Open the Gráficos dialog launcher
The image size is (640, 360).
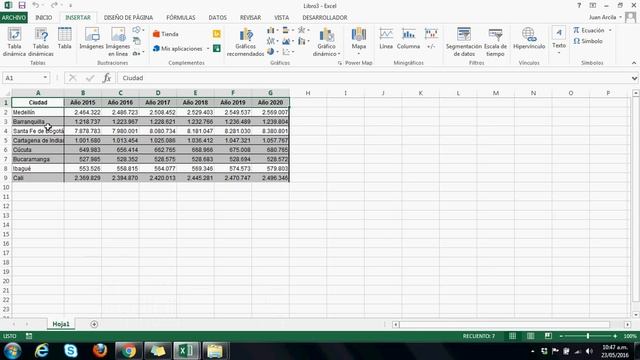(x=340, y=63)
